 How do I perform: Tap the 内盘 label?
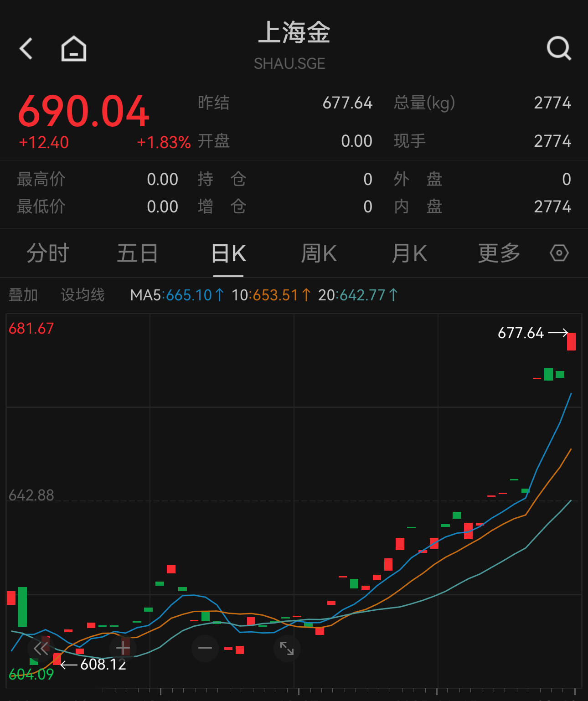(418, 207)
